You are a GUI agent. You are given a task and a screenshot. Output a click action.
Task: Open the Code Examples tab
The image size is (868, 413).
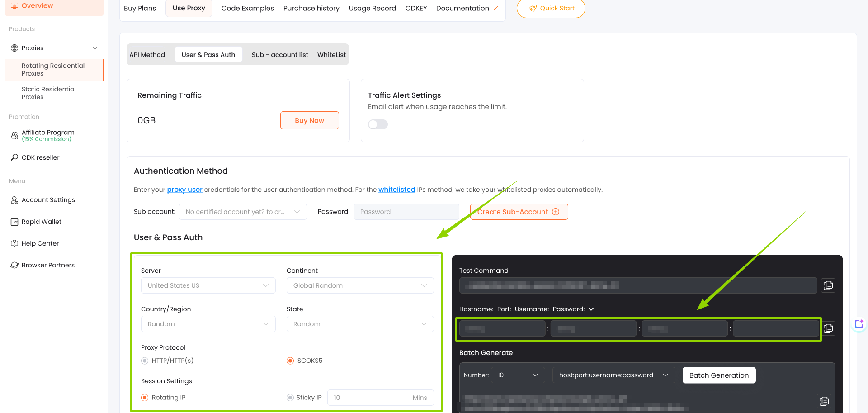coord(247,8)
